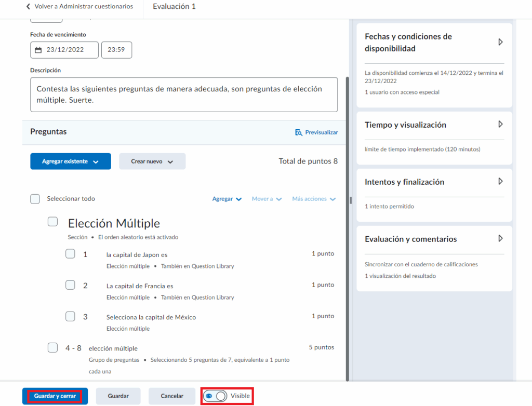Open the calendar icon for due date

38,50
